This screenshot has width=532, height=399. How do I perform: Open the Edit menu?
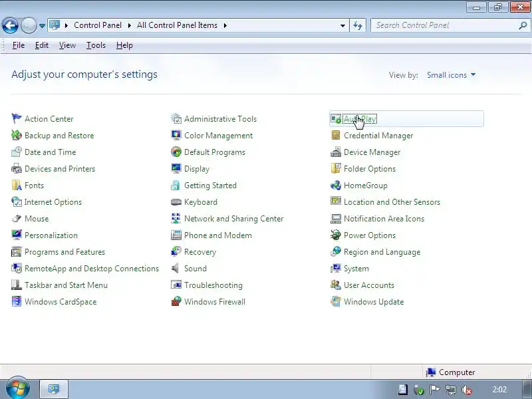42,45
